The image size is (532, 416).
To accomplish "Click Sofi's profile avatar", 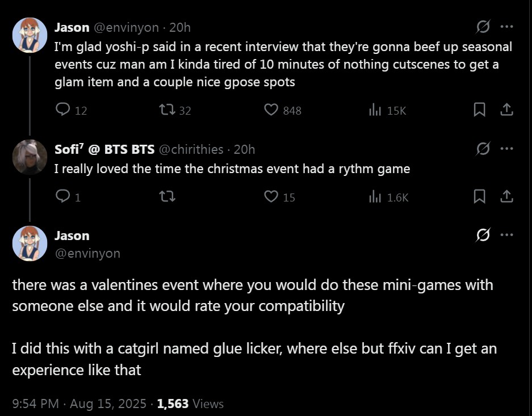I will [x=29, y=157].
